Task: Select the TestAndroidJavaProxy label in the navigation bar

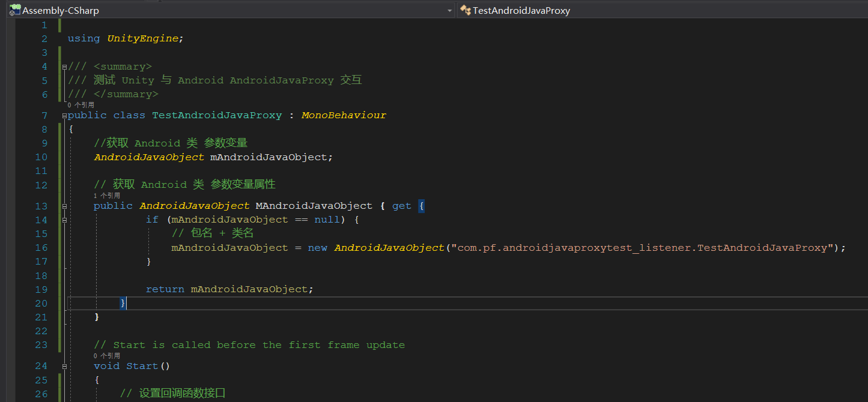Action: tap(521, 10)
